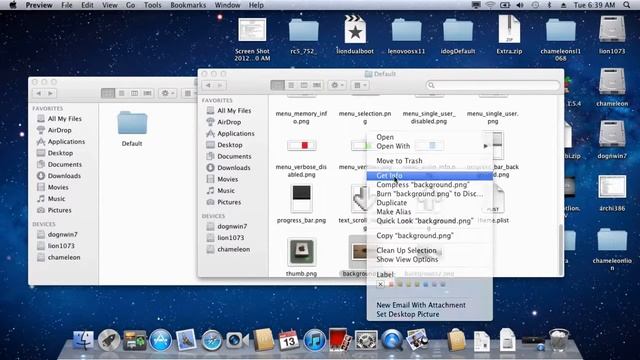The width and height of the screenshot is (640, 360).
Task: Set back Finder window to column view
Action: tap(134, 93)
